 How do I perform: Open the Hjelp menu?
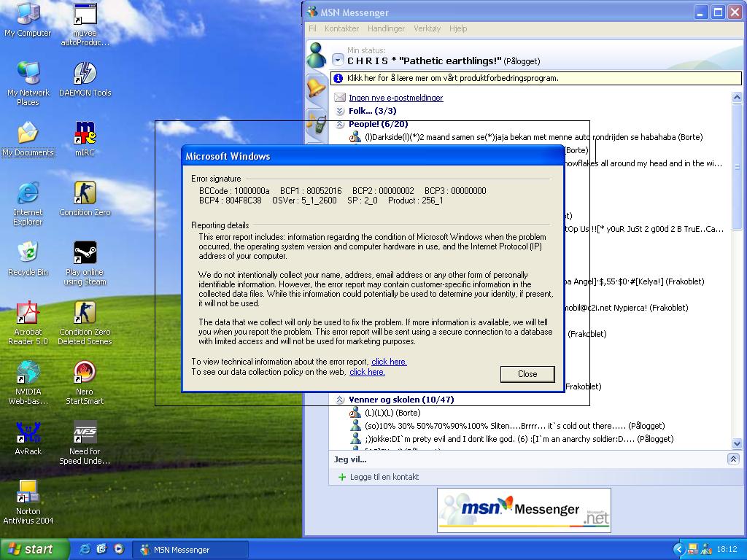(x=458, y=28)
